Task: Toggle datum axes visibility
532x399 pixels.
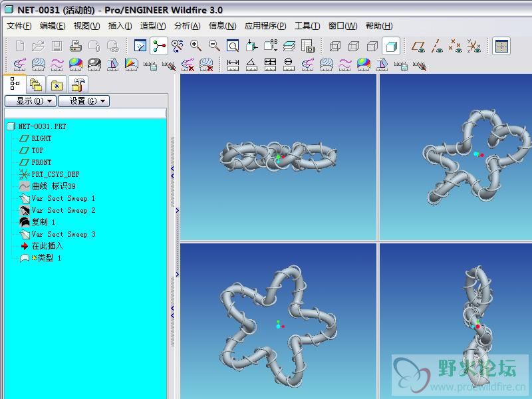Action: coord(437,46)
